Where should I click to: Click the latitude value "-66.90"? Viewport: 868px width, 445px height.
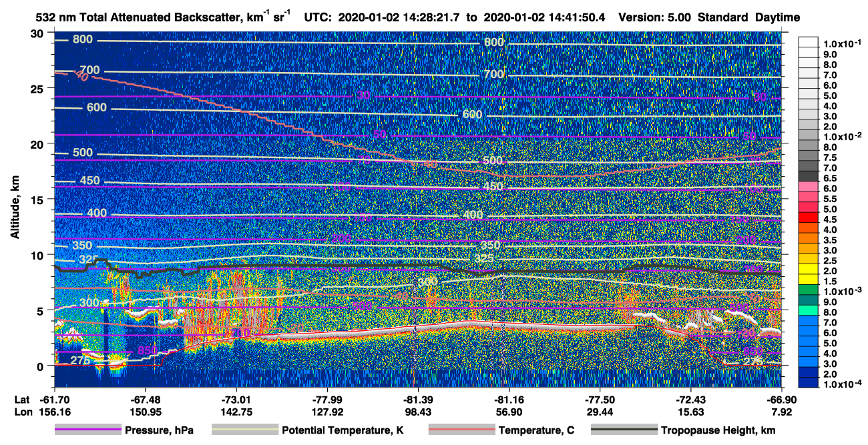pos(781,400)
